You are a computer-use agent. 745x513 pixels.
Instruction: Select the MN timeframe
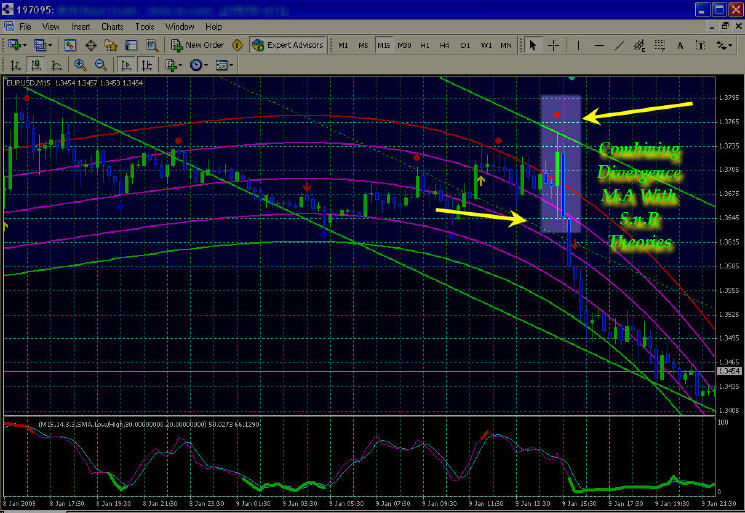coord(506,46)
